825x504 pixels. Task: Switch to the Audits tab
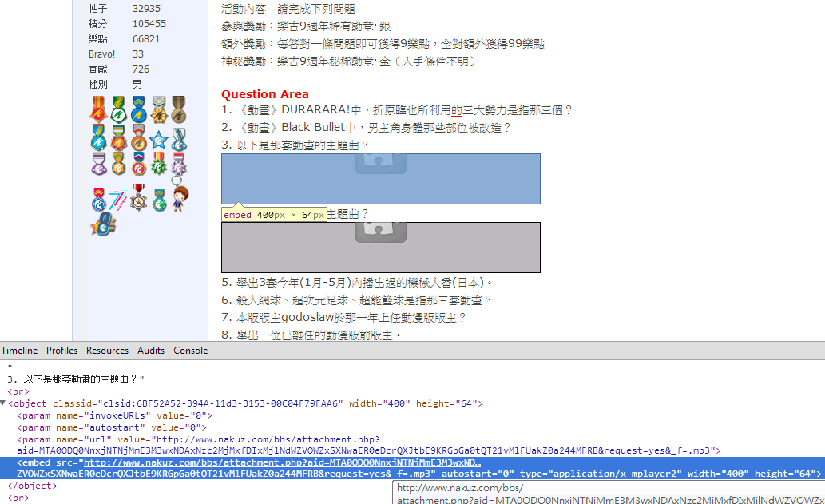[151, 351]
